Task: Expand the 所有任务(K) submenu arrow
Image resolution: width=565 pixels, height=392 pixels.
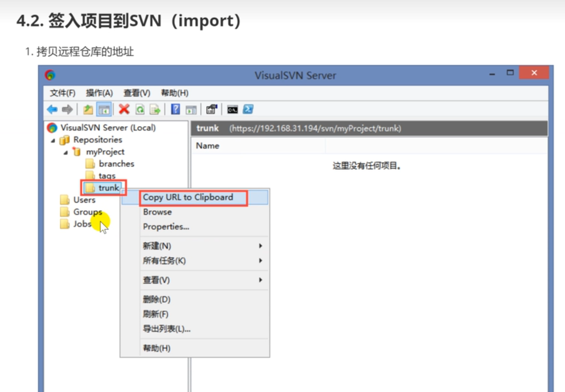Action: click(x=260, y=261)
